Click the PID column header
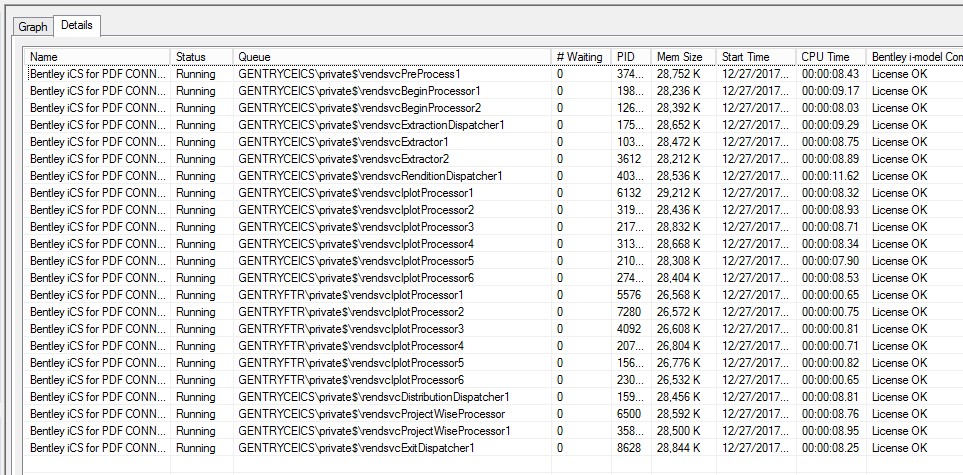963x475 pixels. point(631,57)
